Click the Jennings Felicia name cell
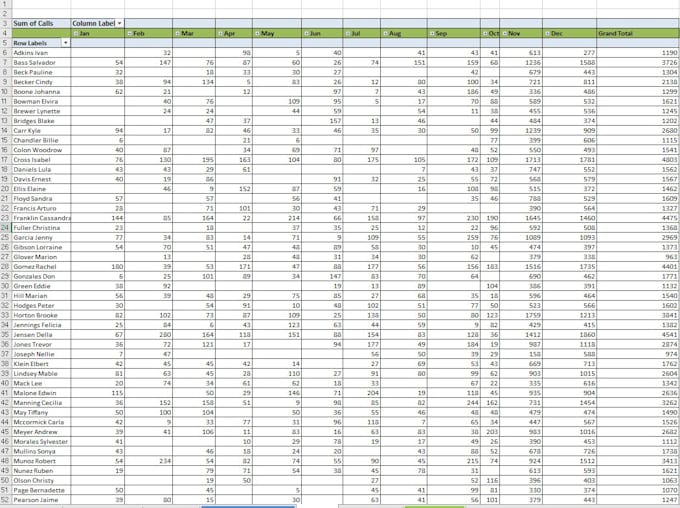The width and height of the screenshot is (680, 508). [x=41, y=324]
